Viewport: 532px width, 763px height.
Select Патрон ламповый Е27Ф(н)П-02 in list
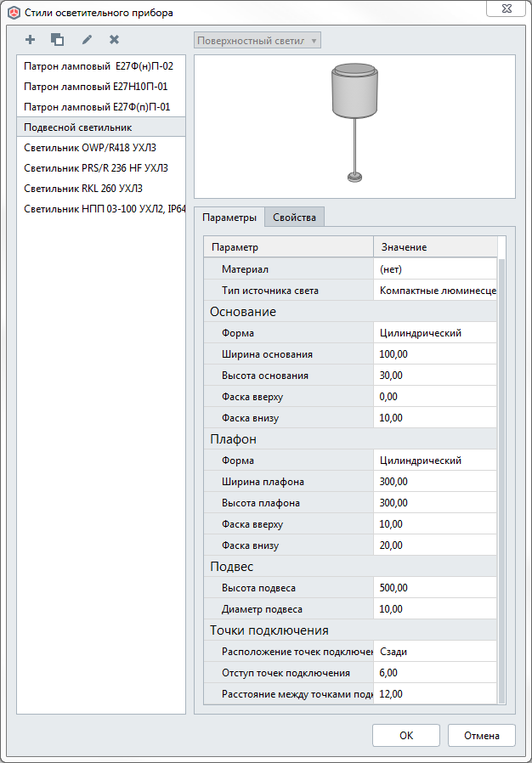[x=101, y=66]
